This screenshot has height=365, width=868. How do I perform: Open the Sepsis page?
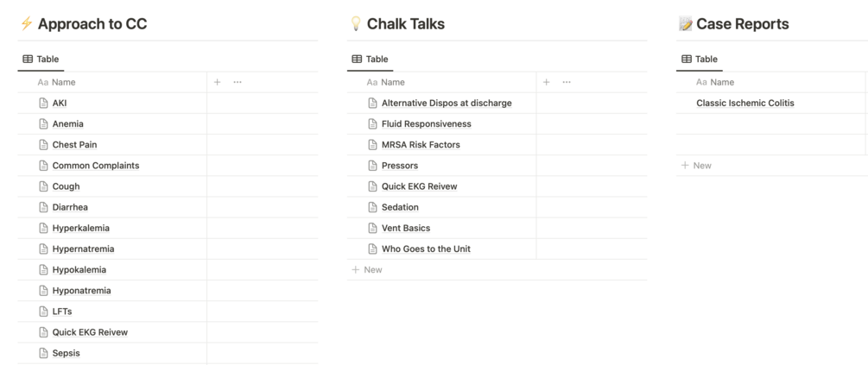coord(66,353)
